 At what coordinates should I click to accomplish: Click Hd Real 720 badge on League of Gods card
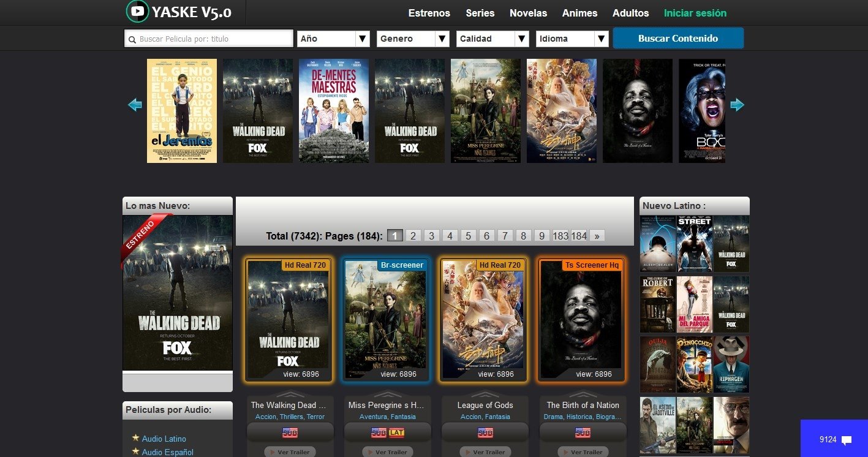pyautogui.click(x=500, y=265)
